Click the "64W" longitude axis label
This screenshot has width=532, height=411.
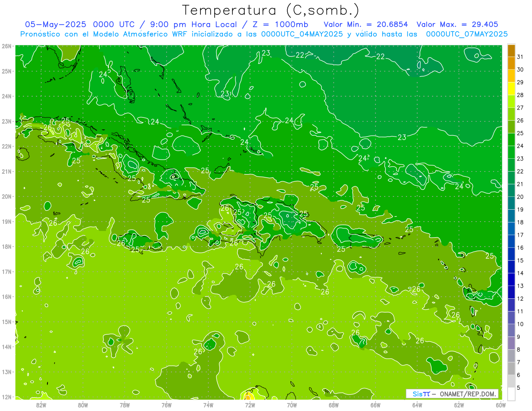pyautogui.click(x=417, y=404)
